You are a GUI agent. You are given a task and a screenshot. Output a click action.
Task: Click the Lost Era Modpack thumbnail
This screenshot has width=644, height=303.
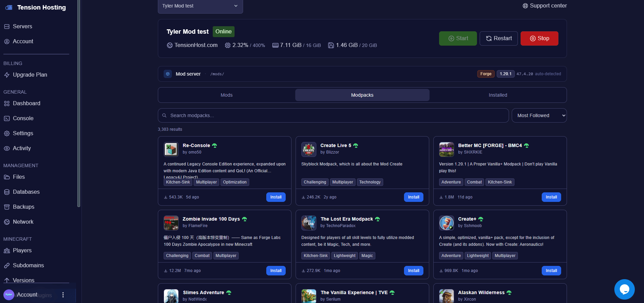[x=309, y=223]
